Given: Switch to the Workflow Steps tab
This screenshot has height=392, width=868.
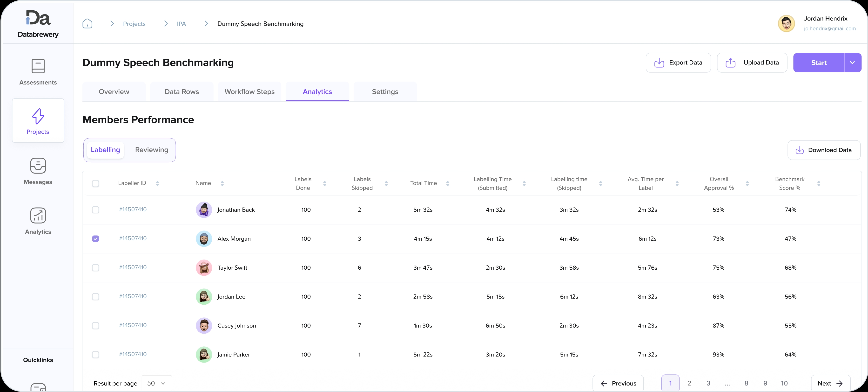Looking at the screenshot, I should coord(249,92).
